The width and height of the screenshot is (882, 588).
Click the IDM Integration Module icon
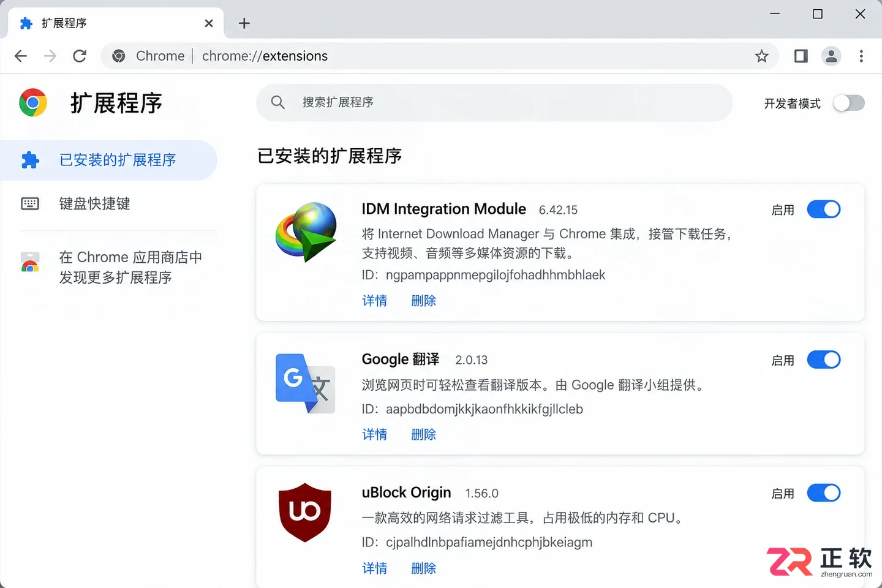pyautogui.click(x=306, y=232)
